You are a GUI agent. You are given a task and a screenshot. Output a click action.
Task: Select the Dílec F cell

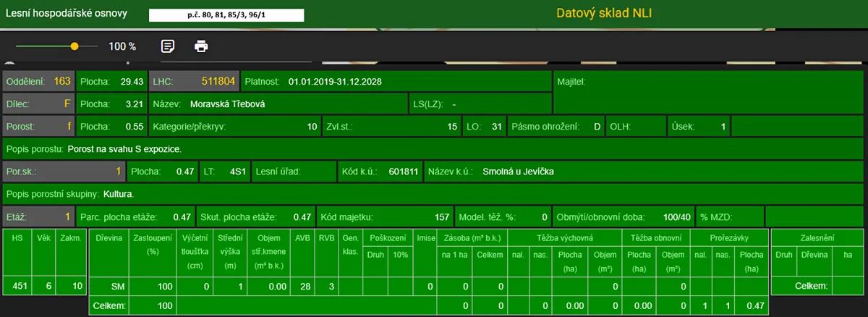38,103
